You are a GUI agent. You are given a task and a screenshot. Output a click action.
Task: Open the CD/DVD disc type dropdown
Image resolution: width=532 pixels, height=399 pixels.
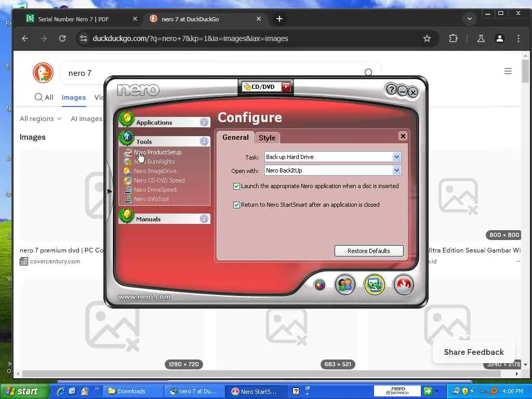pyautogui.click(x=286, y=87)
